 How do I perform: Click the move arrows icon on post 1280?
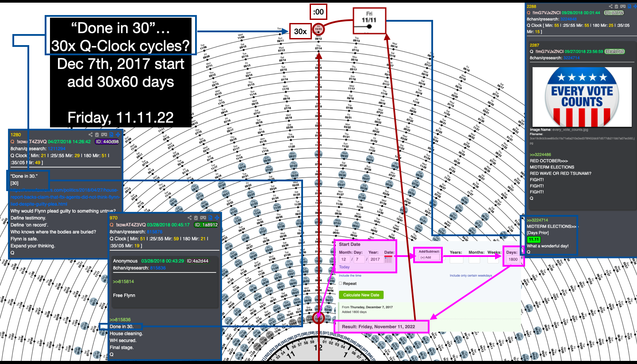(x=118, y=134)
